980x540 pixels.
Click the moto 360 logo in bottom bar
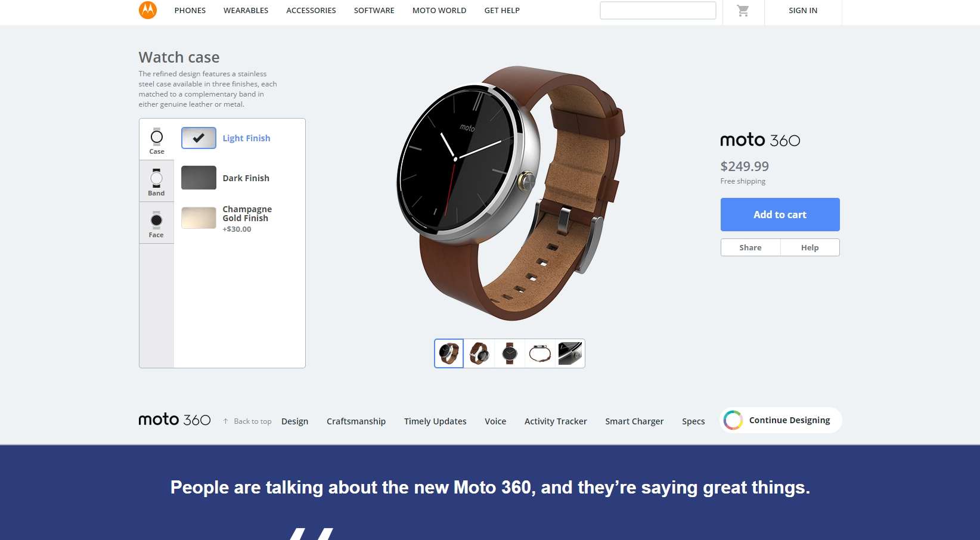click(175, 420)
